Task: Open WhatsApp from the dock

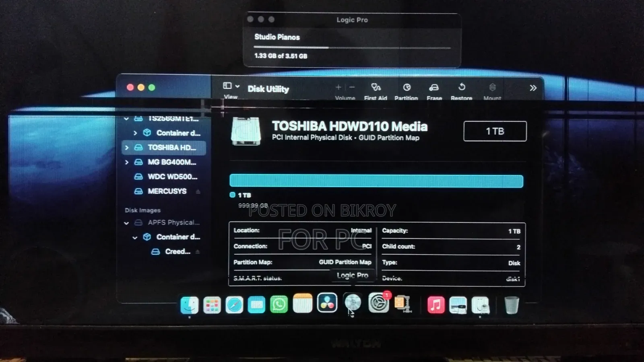Action: [279, 304]
